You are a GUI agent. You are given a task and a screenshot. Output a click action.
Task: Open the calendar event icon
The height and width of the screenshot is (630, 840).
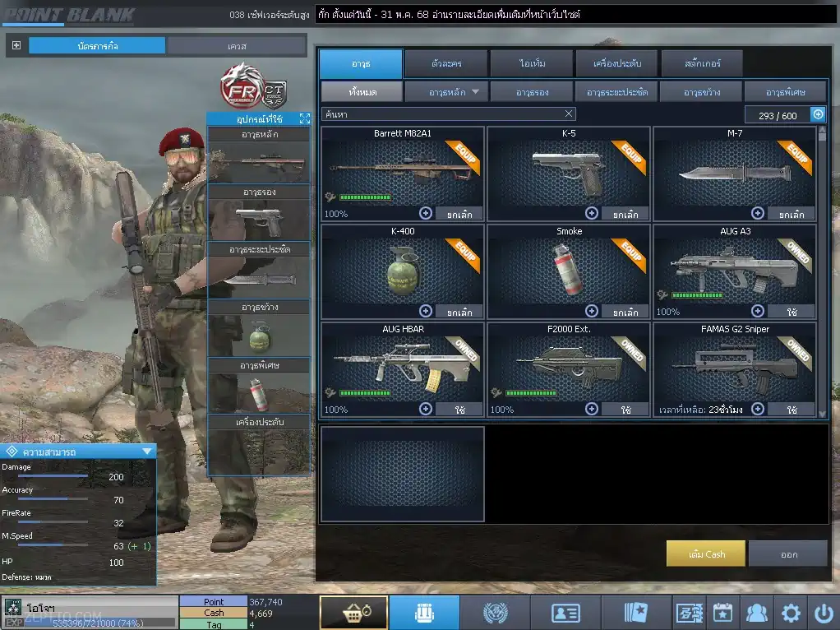pyautogui.click(x=722, y=613)
